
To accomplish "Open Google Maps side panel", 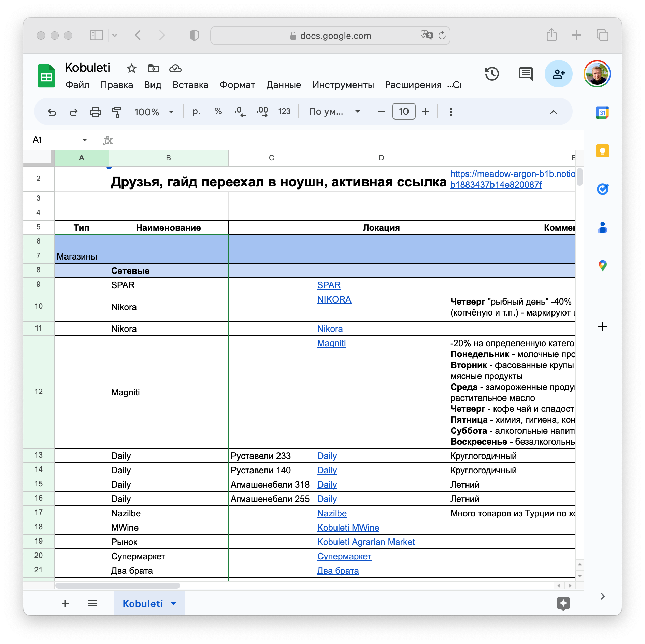I will [603, 266].
